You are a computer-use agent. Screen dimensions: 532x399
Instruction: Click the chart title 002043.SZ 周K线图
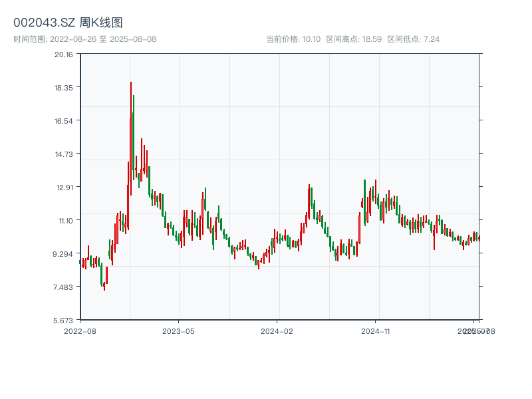68,23
